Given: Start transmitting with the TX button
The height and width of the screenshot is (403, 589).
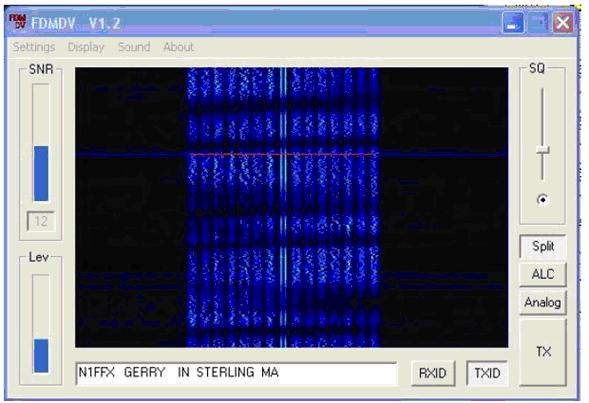Looking at the screenshot, I should point(543,352).
